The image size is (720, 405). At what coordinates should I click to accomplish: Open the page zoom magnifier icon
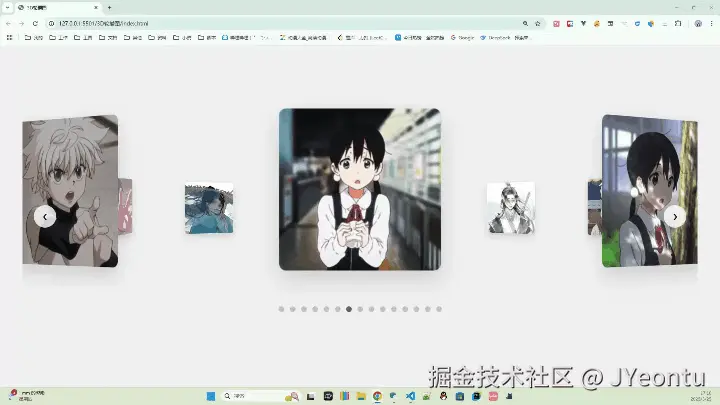click(525, 23)
